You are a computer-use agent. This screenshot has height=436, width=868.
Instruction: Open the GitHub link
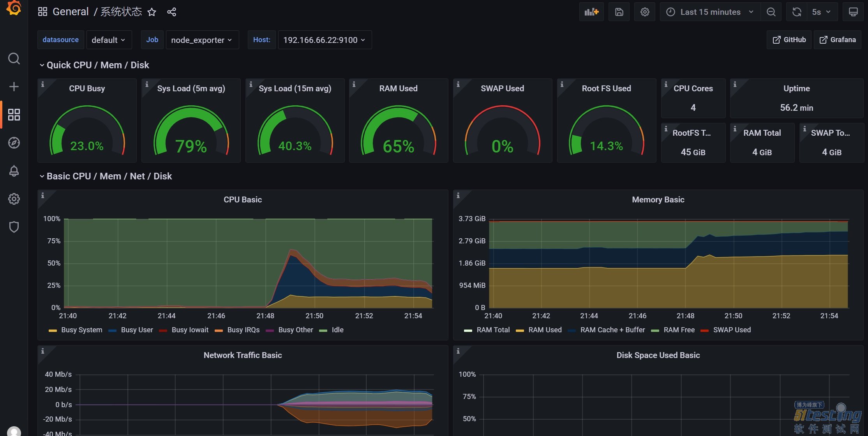coord(789,40)
